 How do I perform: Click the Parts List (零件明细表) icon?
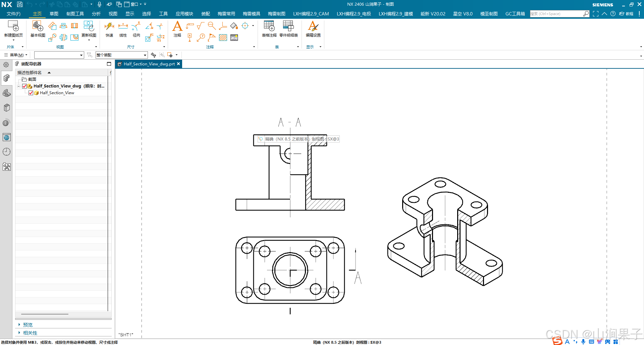click(288, 26)
